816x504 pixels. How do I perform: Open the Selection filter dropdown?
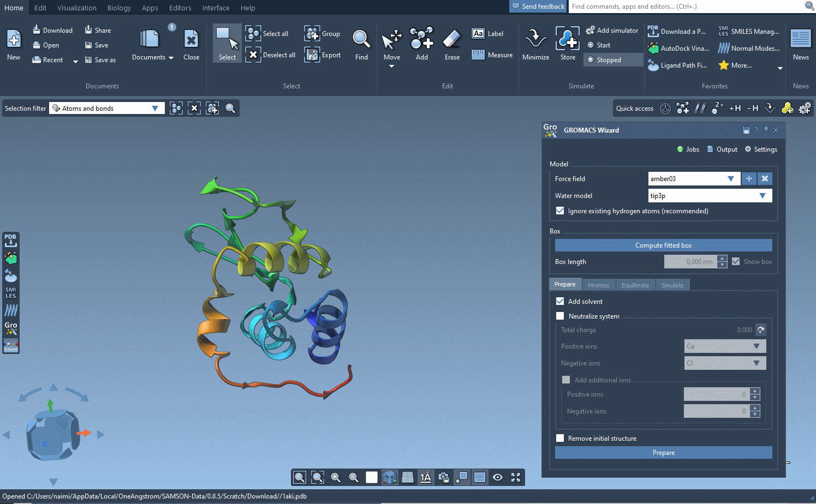pos(107,109)
